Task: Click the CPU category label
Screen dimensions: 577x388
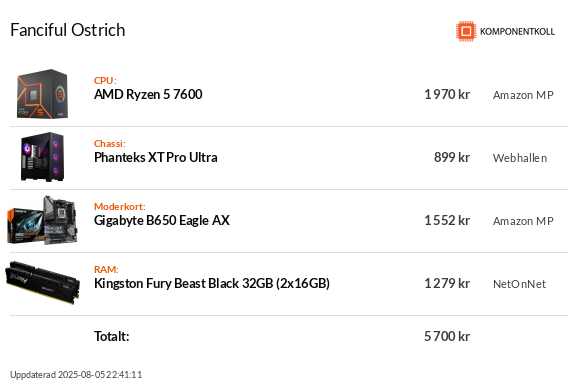Action: pos(105,80)
